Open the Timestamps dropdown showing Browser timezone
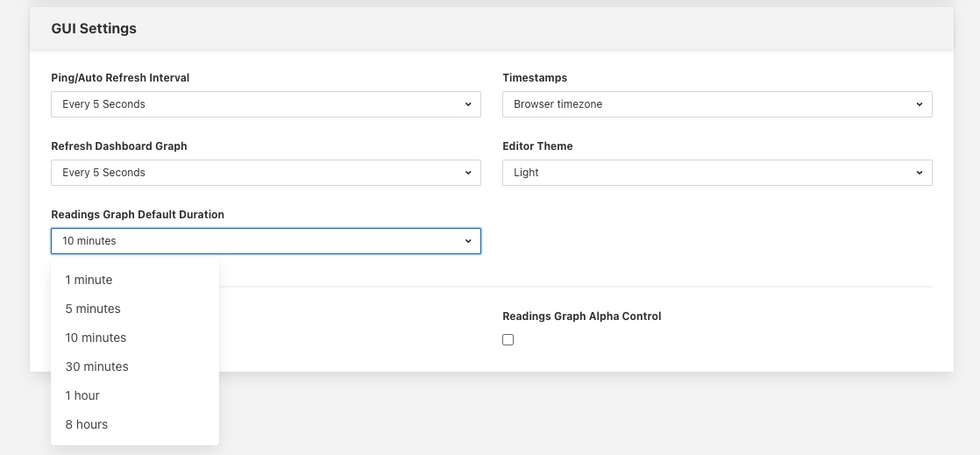 717,104
